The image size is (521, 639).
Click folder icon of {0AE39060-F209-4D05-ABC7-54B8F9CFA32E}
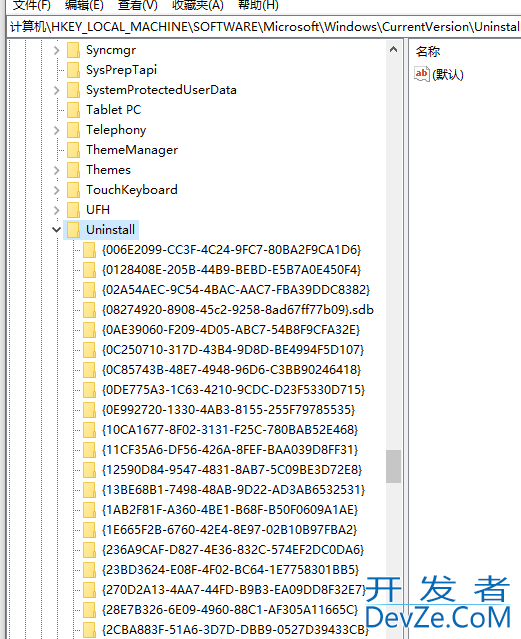pos(89,330)
